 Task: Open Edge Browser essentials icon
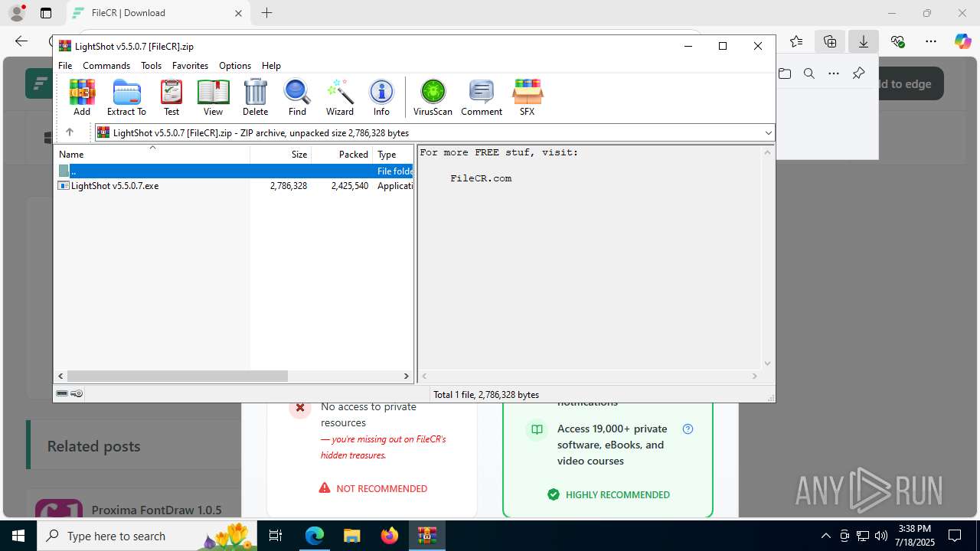point(897,41)
